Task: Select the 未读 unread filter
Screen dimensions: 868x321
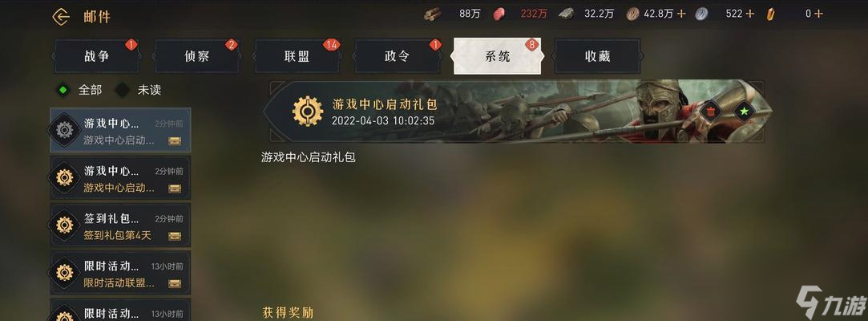Action: (123, 90)
